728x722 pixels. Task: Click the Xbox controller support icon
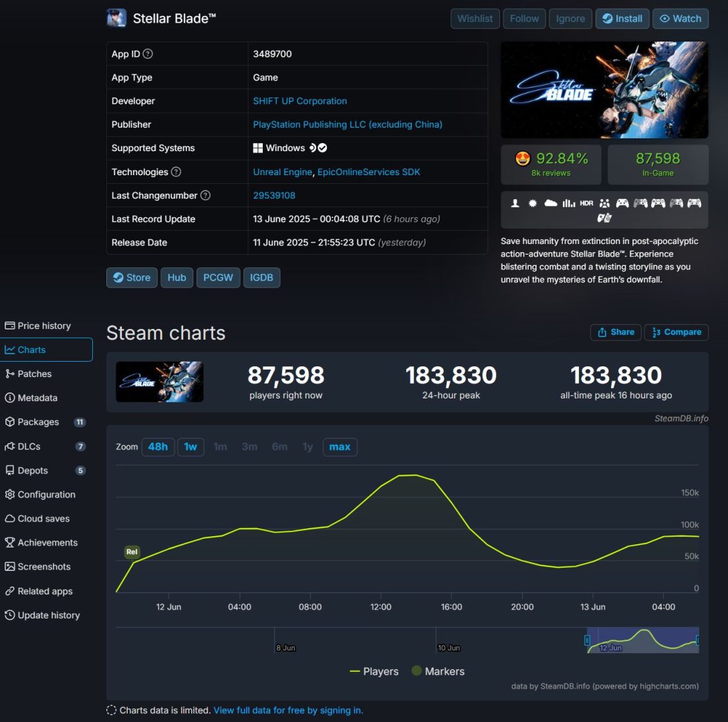[622, 203]
